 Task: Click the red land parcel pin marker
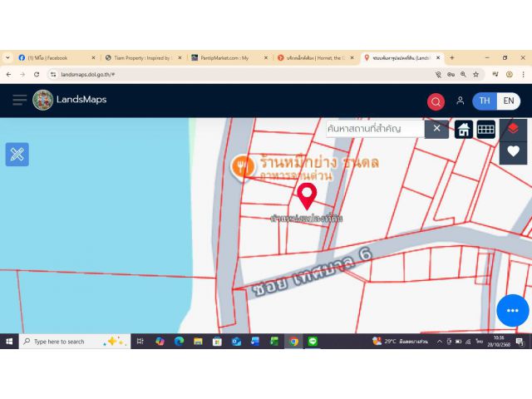coord(307,196)
